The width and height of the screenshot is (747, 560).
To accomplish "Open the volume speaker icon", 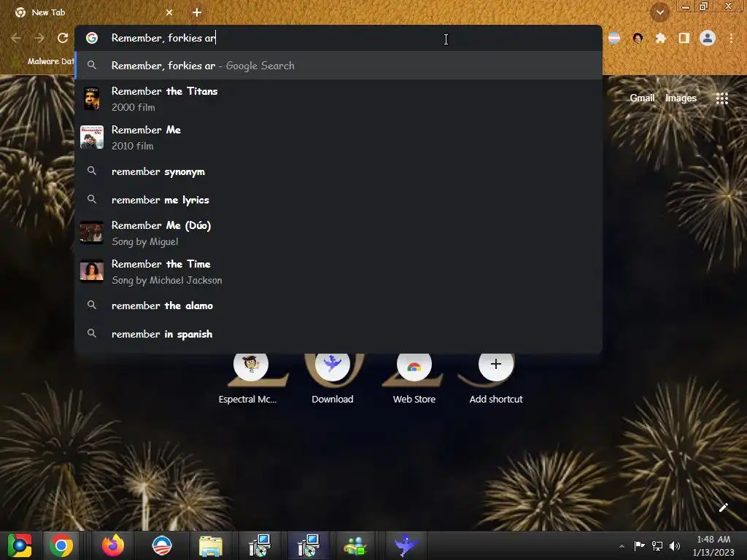I will [x=675, y=545].
